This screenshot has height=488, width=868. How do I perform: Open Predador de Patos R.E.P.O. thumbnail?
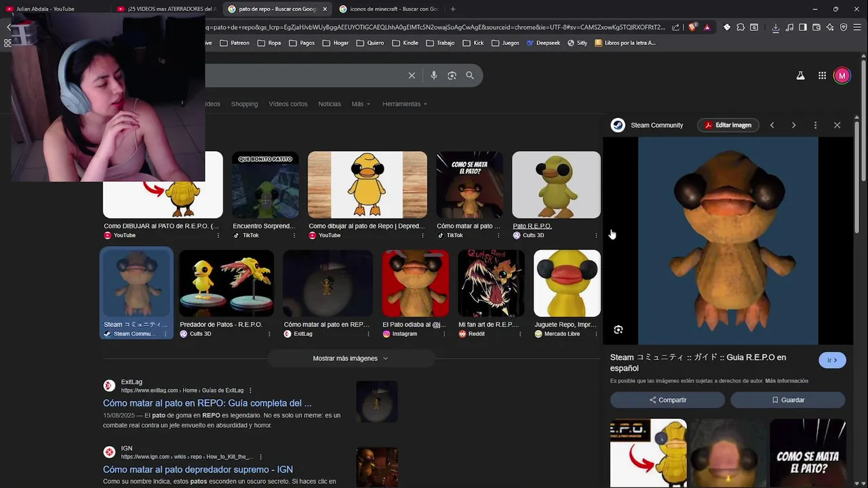point(226,283)
